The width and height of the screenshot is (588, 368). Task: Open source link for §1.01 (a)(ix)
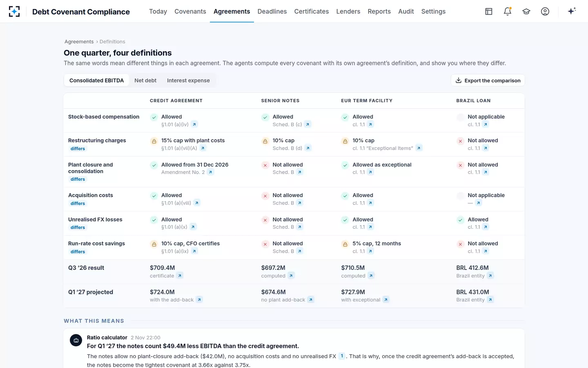(194, 251)
